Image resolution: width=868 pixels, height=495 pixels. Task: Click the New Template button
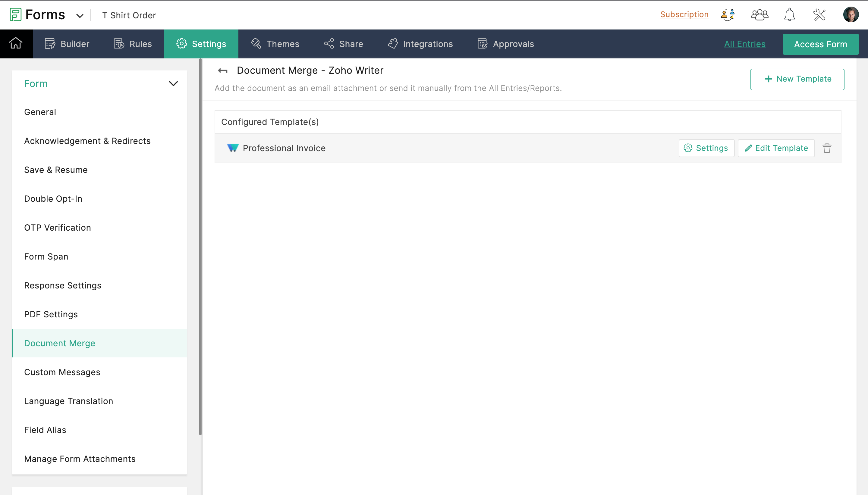pos(797,79)
